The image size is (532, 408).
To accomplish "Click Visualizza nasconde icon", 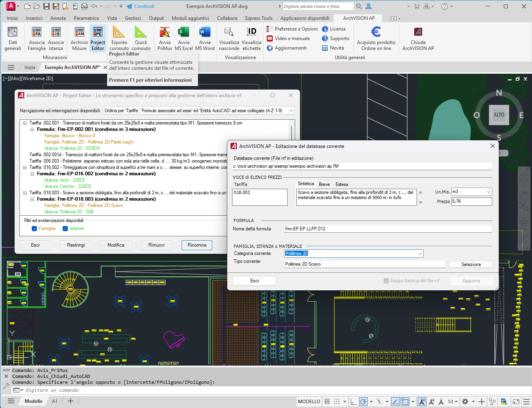I will [x=229, y=38].
